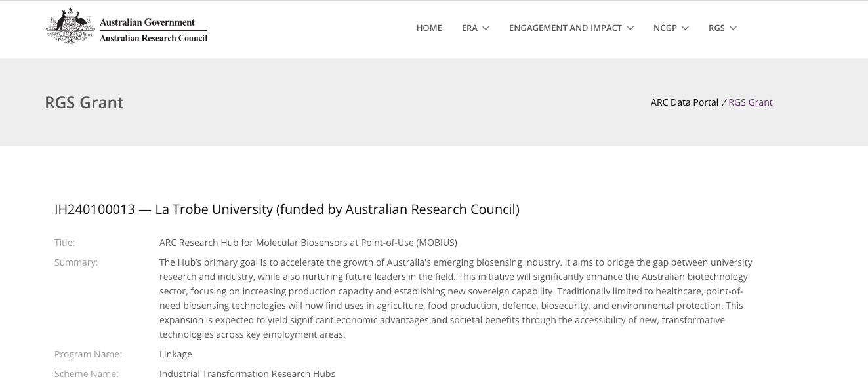Click the Australian Research Council logo text

coord(154,38)
